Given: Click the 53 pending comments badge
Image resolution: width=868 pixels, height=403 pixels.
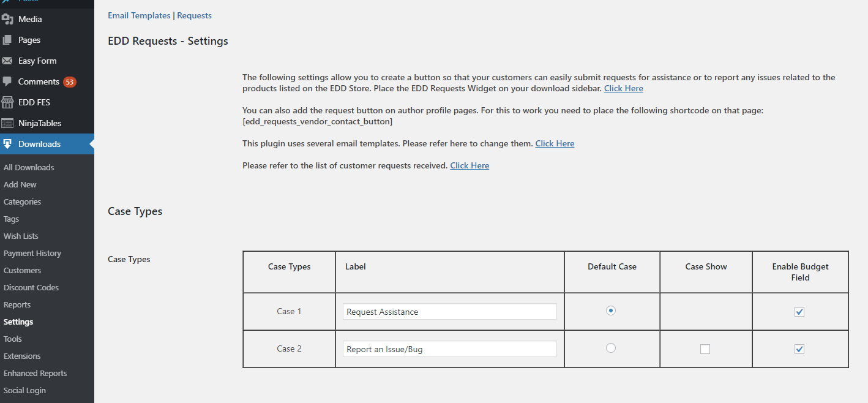Looking at the screenshot, I should click(70, 81).
